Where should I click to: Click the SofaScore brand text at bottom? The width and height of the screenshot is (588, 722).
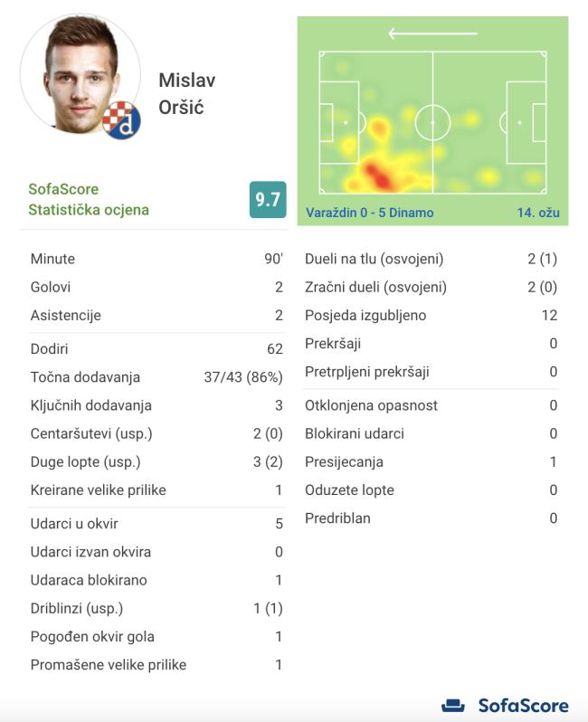tap(523, 706)
